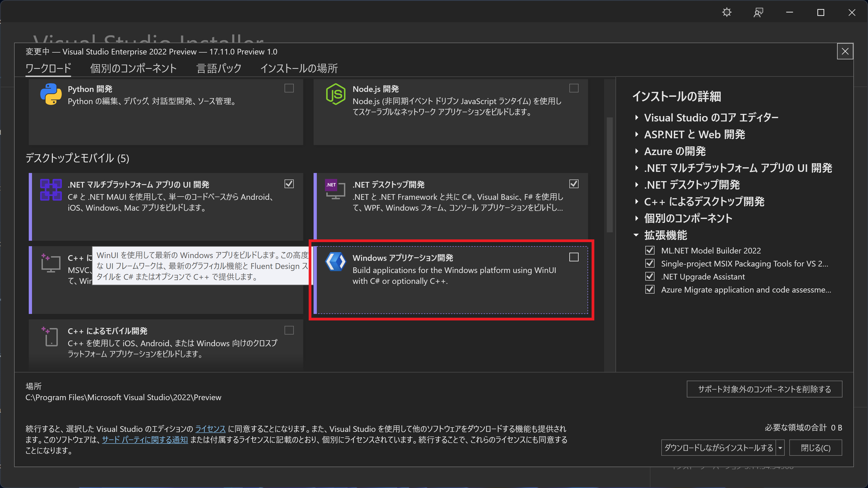Uncheck .NET Upgrade Assistant extension
868x488 pixels.
point(650,277)
